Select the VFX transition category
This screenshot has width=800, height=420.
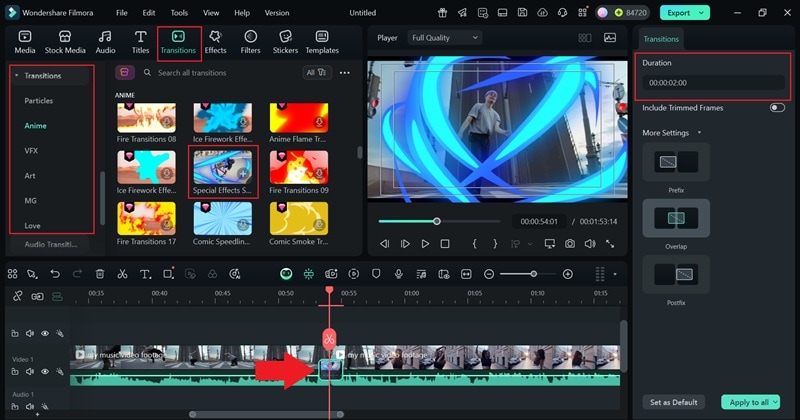pyautogui.click(x=31, y=151)
